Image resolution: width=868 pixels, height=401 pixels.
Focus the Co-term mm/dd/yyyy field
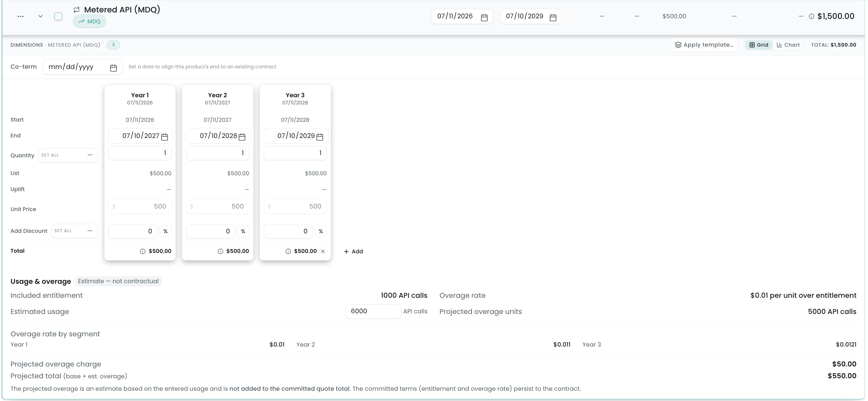(82, 67)
